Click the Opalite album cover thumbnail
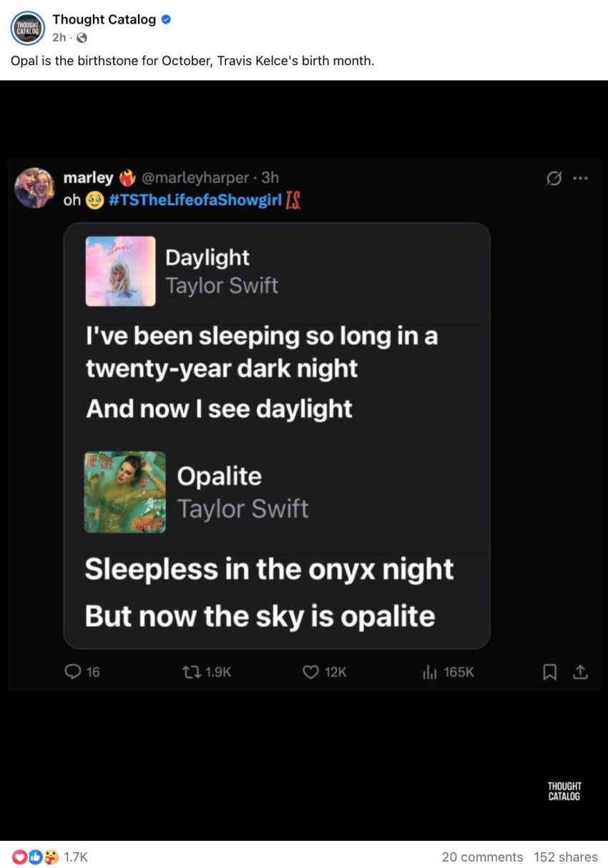The height and width of the screenshot is (868, 608). 124,492
